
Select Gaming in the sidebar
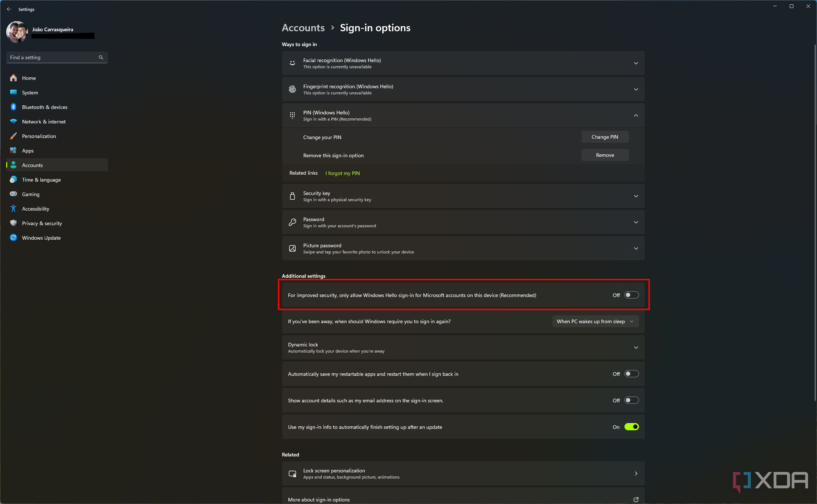[x=57, y=194]
